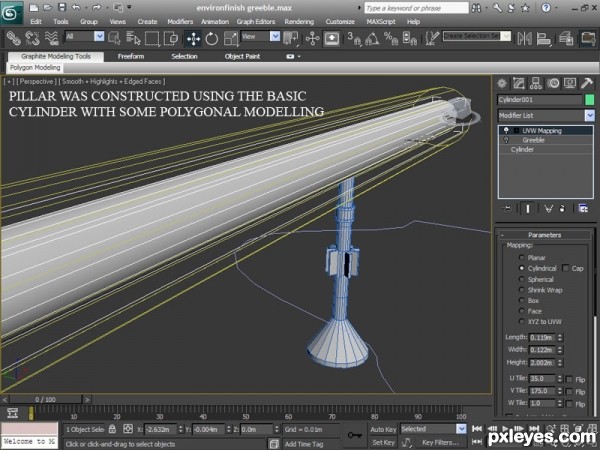Click the Add Time Tag area
Viewport: 600px width, 450px height.
(304, 444)
